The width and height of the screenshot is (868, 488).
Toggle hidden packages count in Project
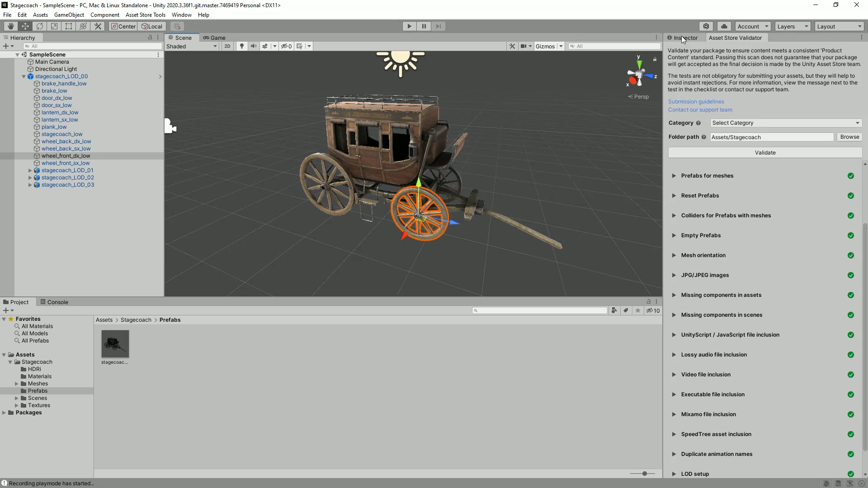coord(653,310)
